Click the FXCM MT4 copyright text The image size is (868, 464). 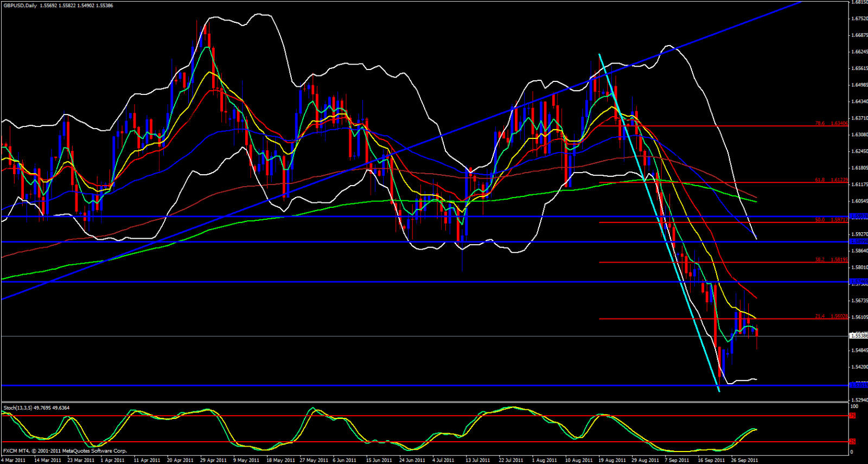(x=65, y=451)
